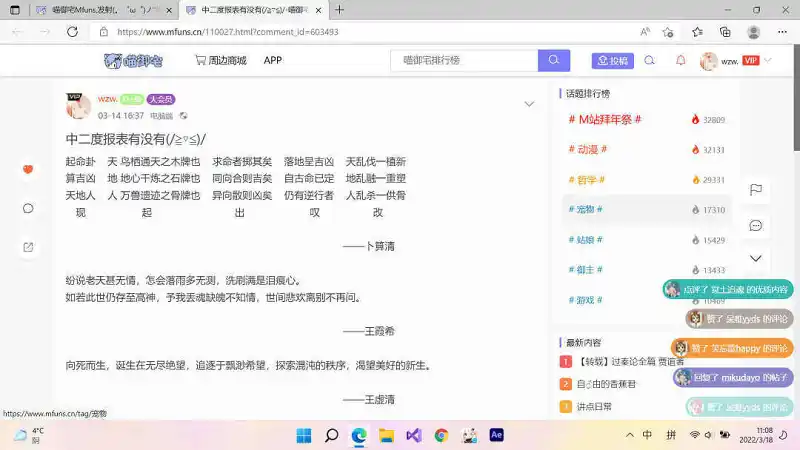800x450 pixels.
Task: Open comments via the left speech bubble icon
Action: pyautogui.click(x=28, y=208)
